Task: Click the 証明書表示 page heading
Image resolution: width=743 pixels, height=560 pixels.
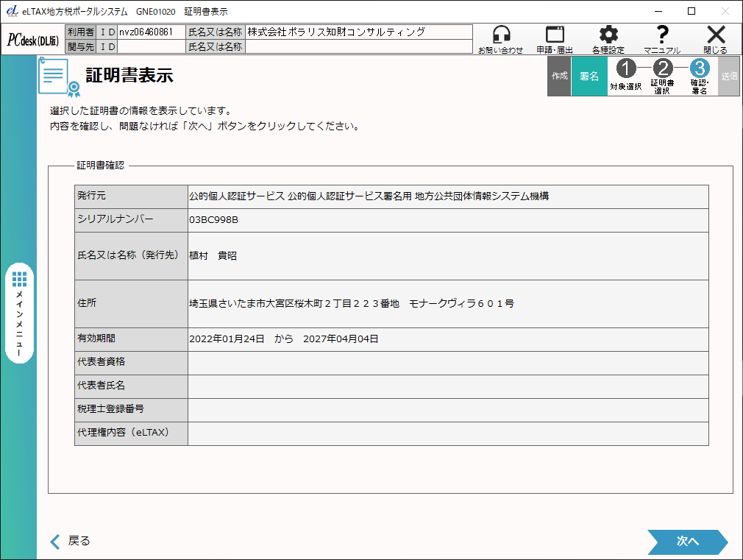Action: (129, 75)
